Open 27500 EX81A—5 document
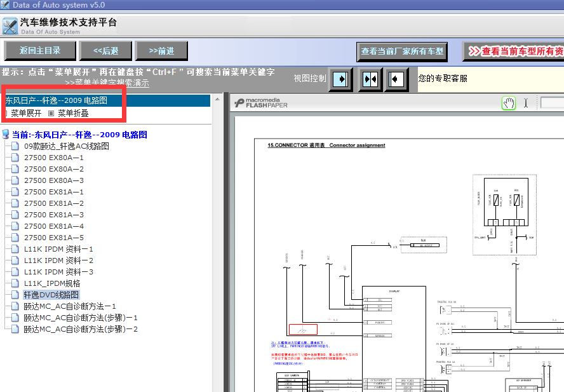Image resolution: width=564 pixels, height=392 pixels. click(54, 238)
